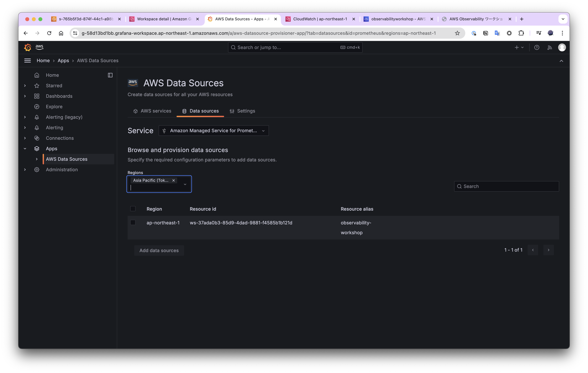Open the news feed RSS icon
This screenshot has height=373, width=588.
549,47
